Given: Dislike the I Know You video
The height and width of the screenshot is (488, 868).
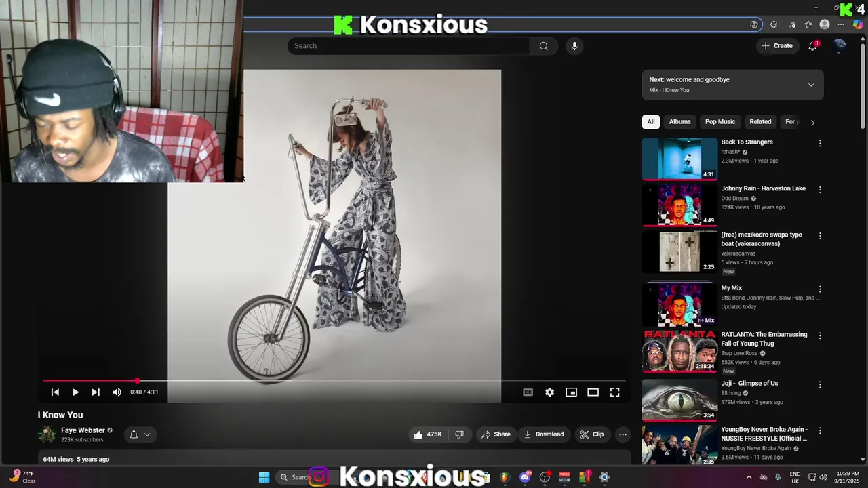Looking at the screenshot, I should [x=459, y=434].
